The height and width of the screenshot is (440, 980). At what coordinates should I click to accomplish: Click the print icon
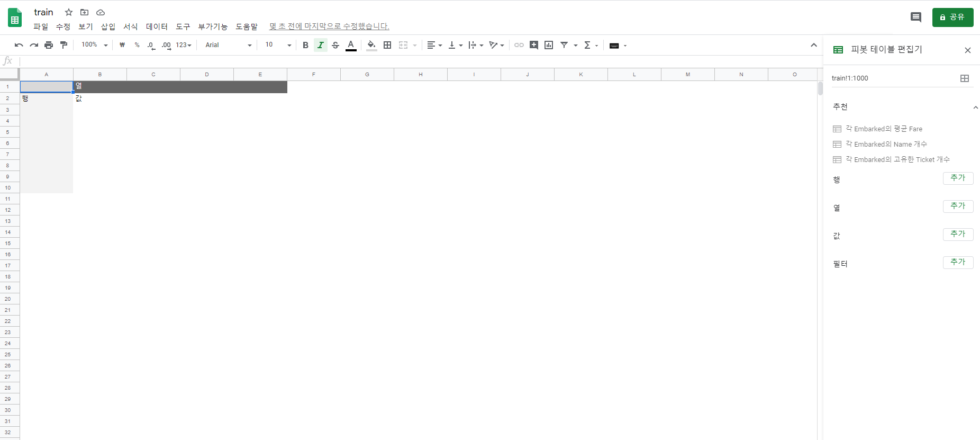tap(49, 45)
